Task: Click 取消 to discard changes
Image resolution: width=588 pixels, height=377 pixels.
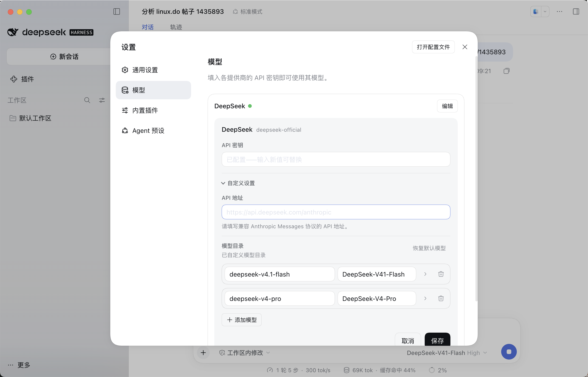Action: [x=408, y=339]
